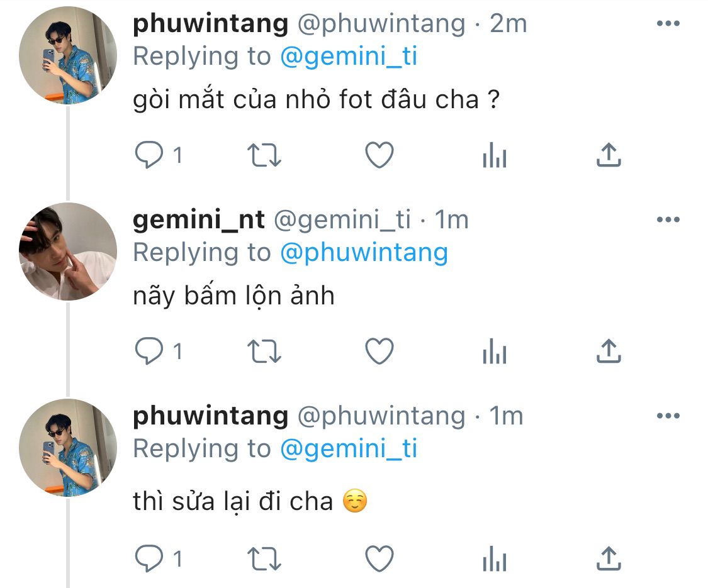Open gemini_nt's profile picture
The image size is (708, 588).
click(68, 252)
